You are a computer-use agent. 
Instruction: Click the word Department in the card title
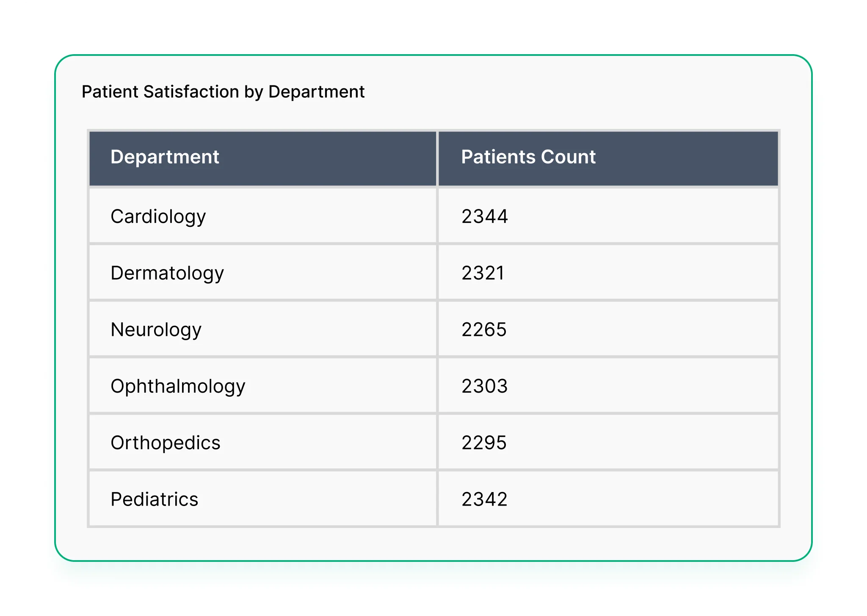point(316,92)
